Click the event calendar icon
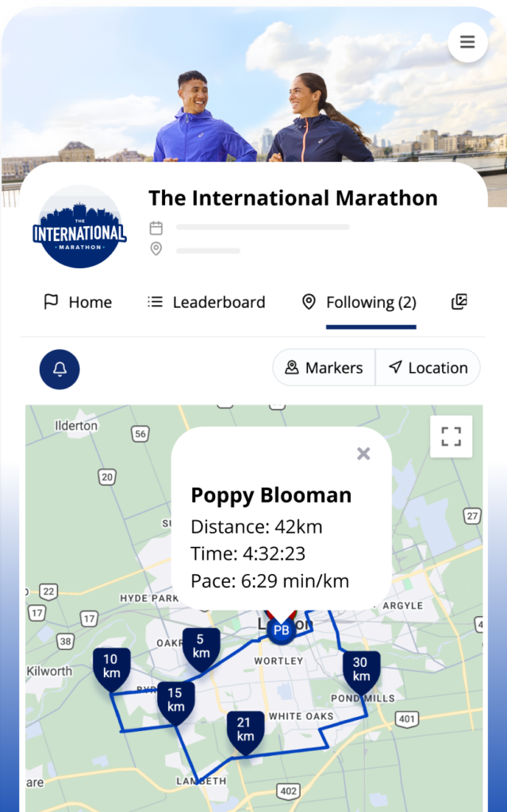The image size is (507, 812). (x=156, y=228)
